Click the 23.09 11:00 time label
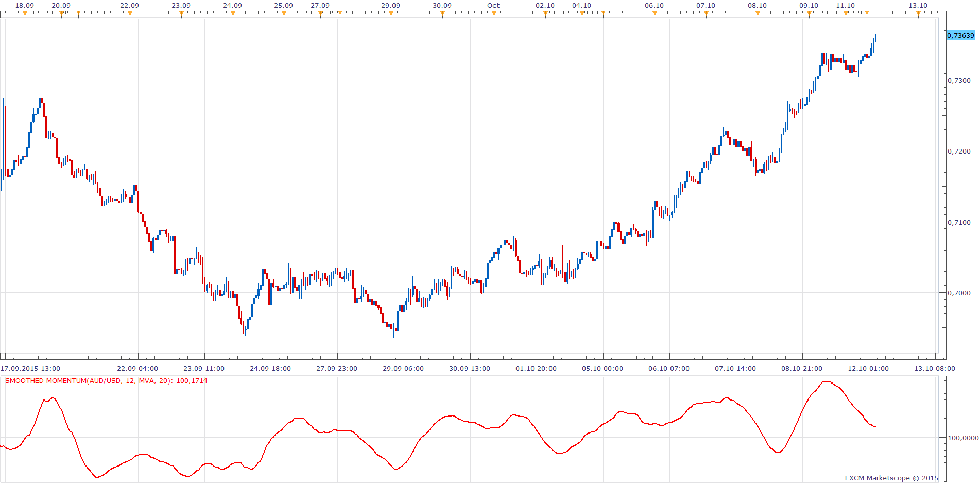Image resolution: width=980 pixels, height=483 pixels. pyautogui.click(x=204, y=369)
